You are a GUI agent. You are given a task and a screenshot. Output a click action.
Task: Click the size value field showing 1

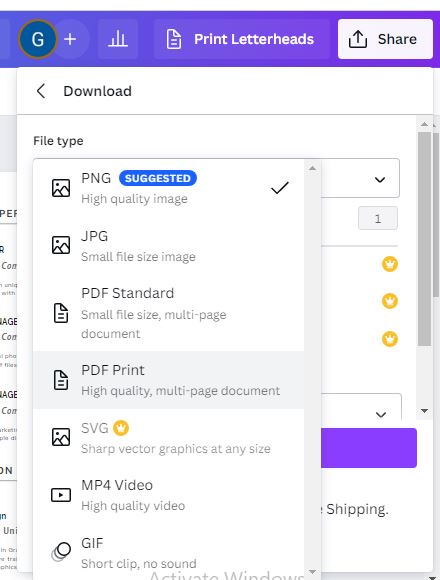[x=378, y=218]
